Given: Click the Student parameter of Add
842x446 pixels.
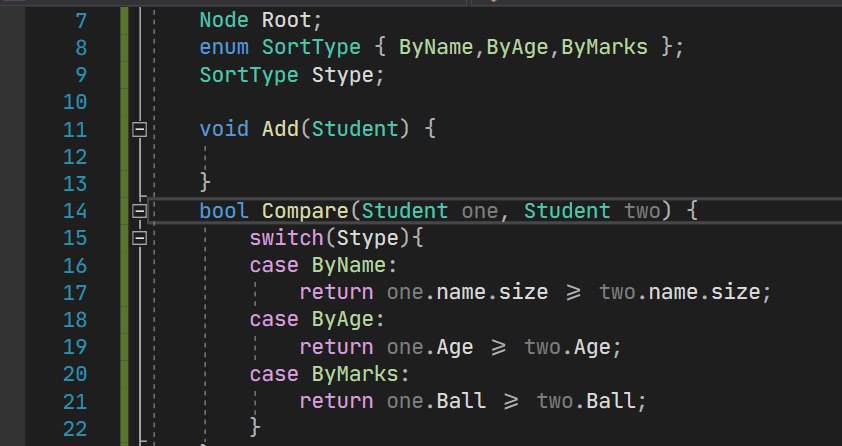Looking at the screenshot, I should point(355,129).
